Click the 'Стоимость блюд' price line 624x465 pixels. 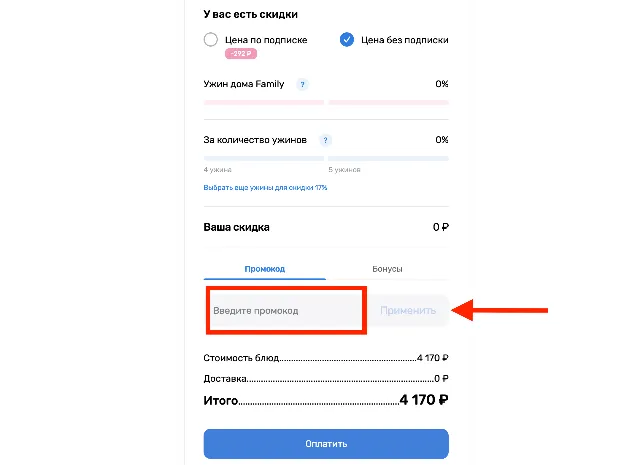click(326, 358)
